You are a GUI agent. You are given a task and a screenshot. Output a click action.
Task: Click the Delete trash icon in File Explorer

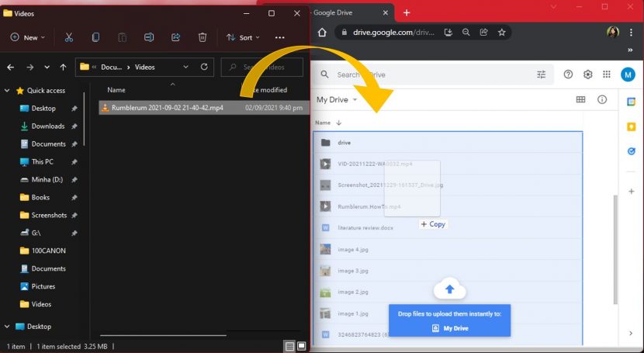tap(202, 37)
